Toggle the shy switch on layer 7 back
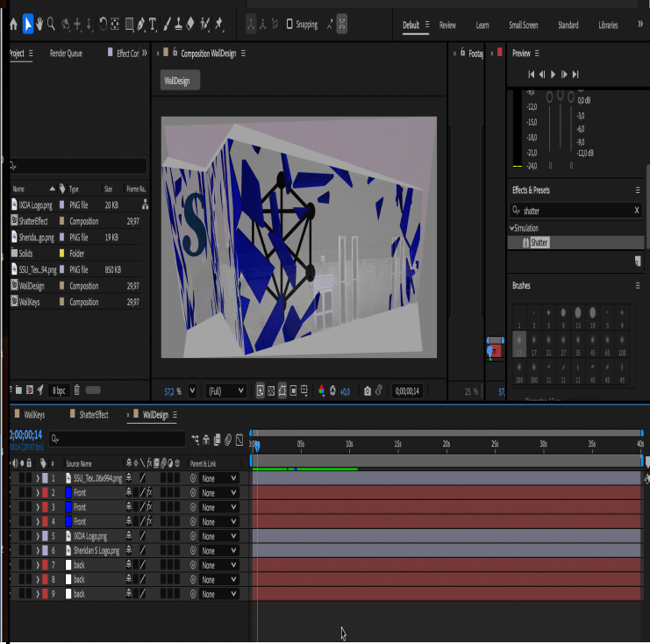The width and height of the screenshot is (650, 644). point(129,565)
